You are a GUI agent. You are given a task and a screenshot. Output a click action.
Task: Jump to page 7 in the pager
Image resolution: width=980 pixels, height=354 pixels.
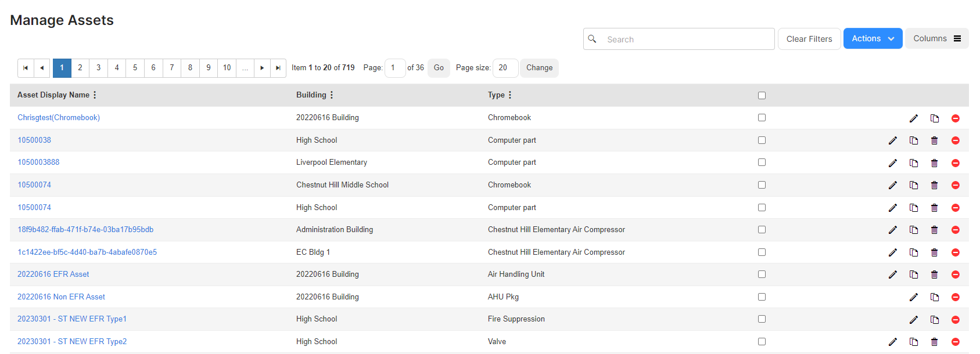click(172, 68)
